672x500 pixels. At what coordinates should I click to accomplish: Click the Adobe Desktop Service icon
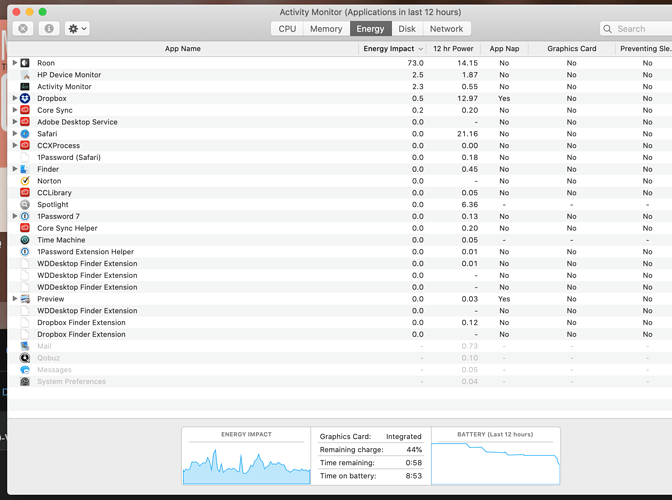click(x=25, y=122)
